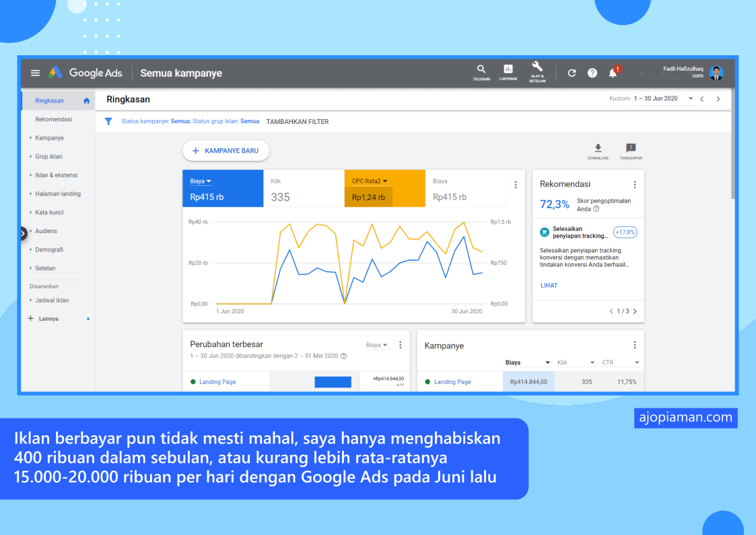Show next recommendation in pager
This screenshot has width=756, height=535.
635,311
